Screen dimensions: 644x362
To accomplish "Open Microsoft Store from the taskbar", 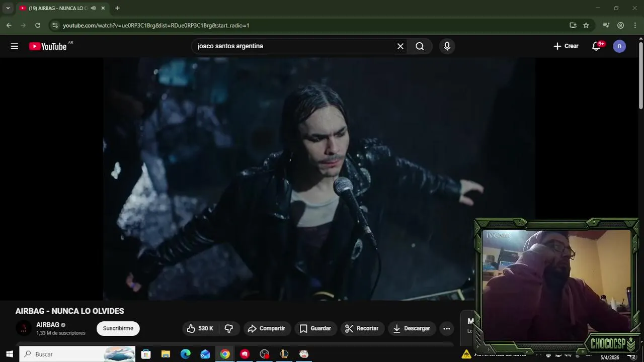I will point(146,354).
